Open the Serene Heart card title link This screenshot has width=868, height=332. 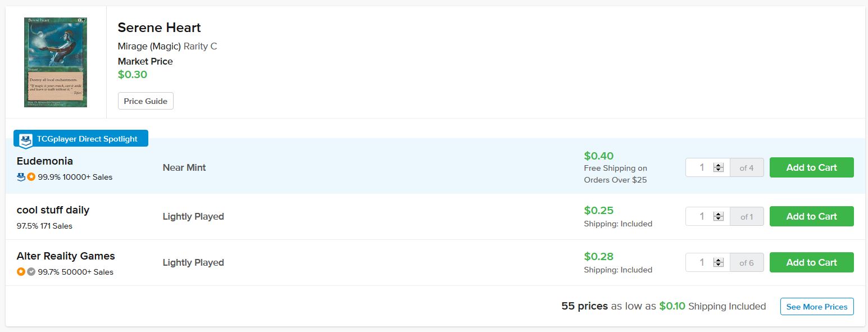(x=159, y=28)
